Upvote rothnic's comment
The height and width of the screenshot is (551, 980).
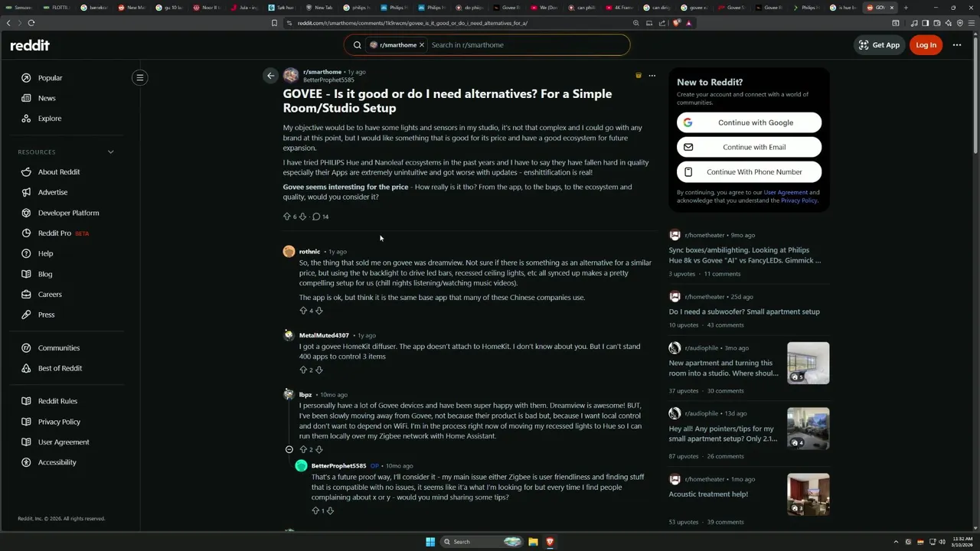coord(303,311)
